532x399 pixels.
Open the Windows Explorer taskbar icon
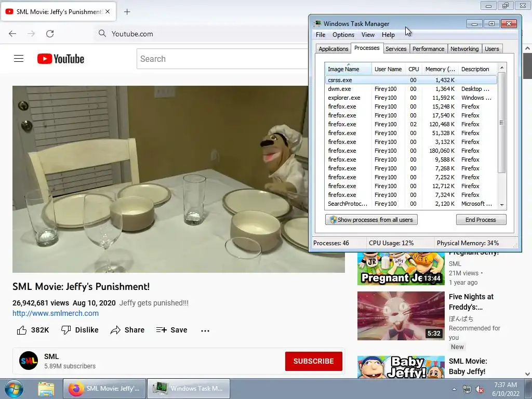pos(46,389)
